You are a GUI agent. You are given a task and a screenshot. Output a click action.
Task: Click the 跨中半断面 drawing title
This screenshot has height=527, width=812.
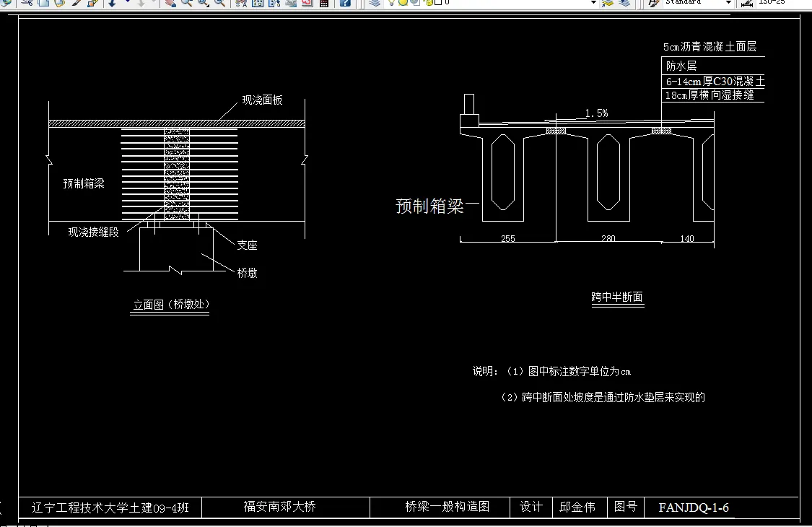pos(617,297)
